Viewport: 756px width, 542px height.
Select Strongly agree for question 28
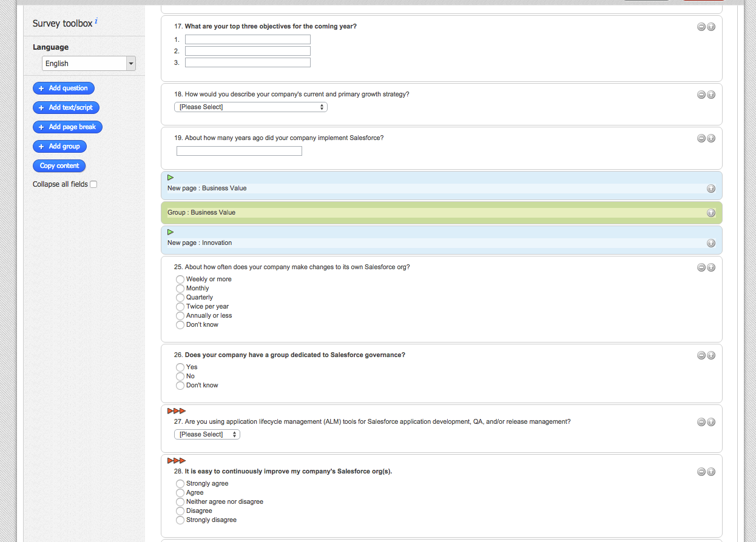180,483
